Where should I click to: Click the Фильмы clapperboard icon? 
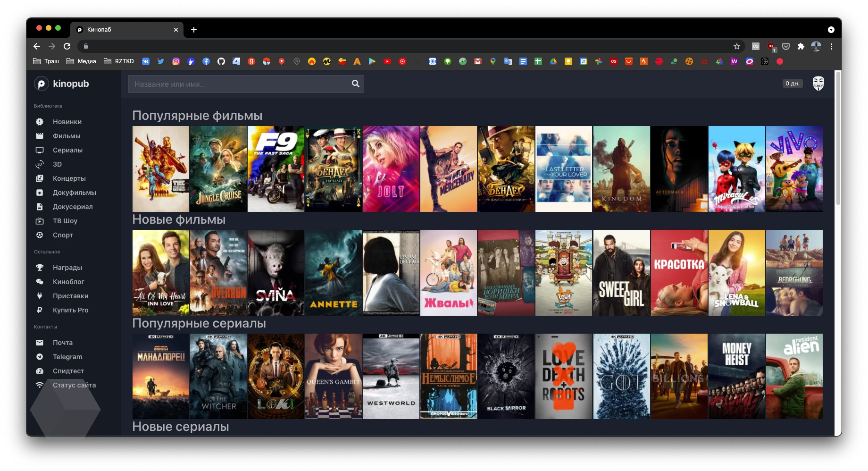click(40, 136)
